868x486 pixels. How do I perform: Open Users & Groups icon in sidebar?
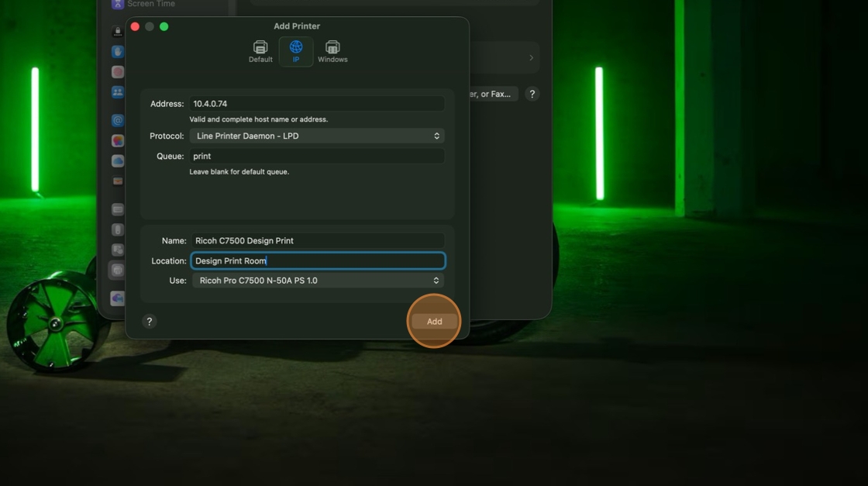click(117, 92)
